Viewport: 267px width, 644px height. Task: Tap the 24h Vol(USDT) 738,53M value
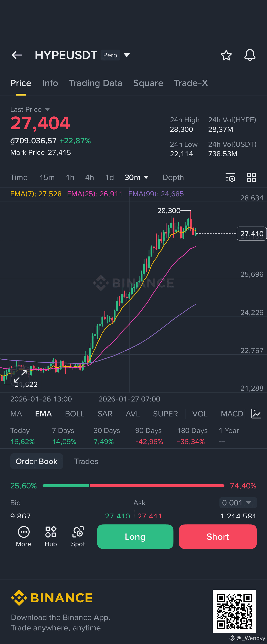223,154
